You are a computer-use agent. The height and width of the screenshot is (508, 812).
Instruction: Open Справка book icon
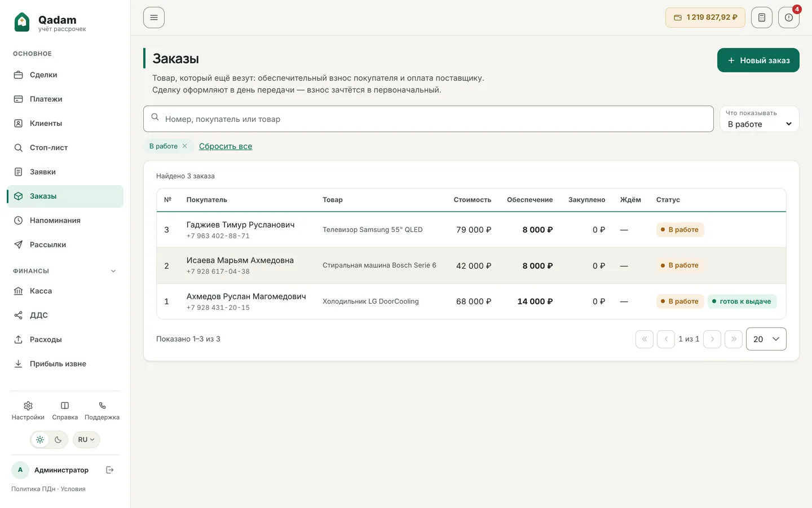pyautogui.click(x=65, y=406)
